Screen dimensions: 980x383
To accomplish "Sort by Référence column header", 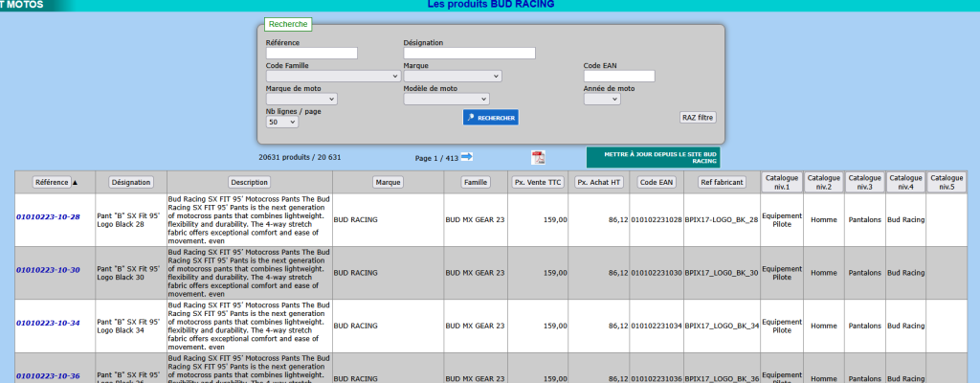I will pyautogui.click(x=52, y=182).
